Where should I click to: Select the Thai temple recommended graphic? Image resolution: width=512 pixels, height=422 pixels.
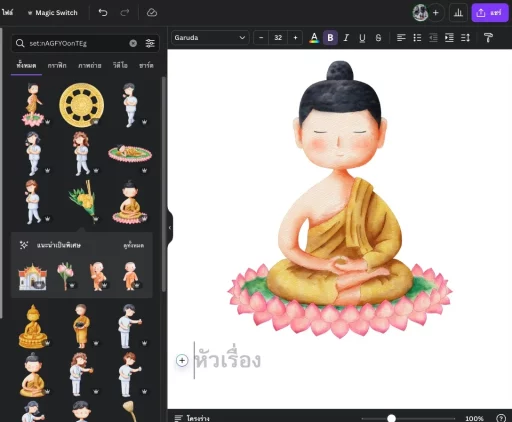(32, 277)
